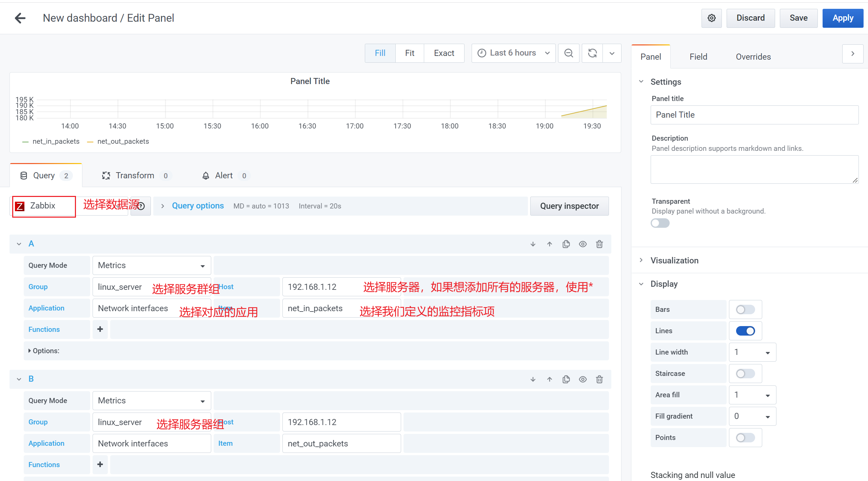Image resolution: width=868 pixels, height=481 pixels.
Task: Select Fit view mode
Action: click(410, 53)
